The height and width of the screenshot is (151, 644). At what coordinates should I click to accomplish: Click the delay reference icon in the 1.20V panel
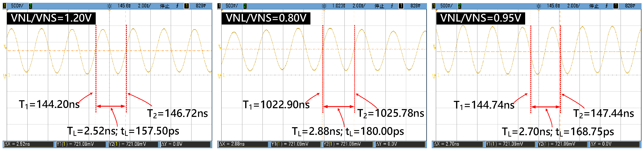click(x=109, y=6)
